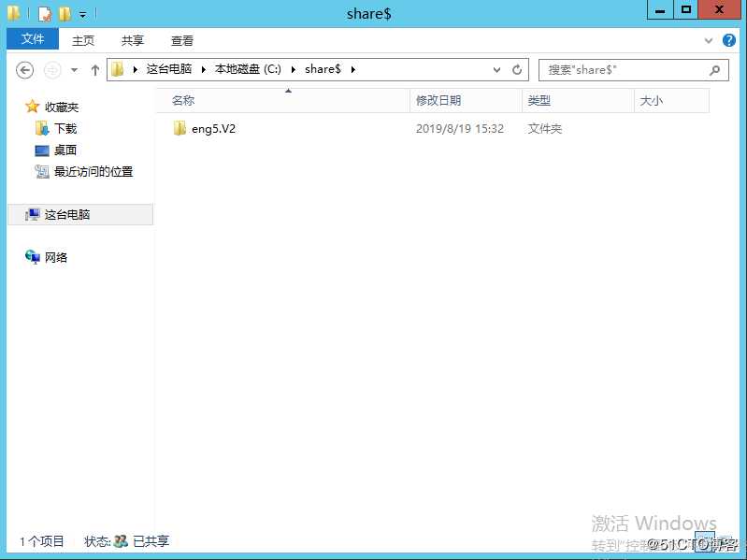Open 最近访问的位置 in the navigation pane
The width and height of the screenshot is (747, 560).
point(93,171)
